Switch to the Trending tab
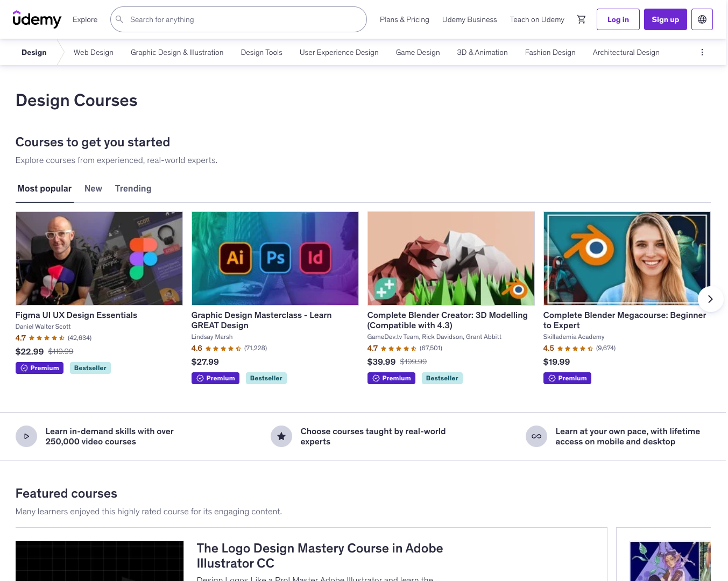 [x=133, y=188]
